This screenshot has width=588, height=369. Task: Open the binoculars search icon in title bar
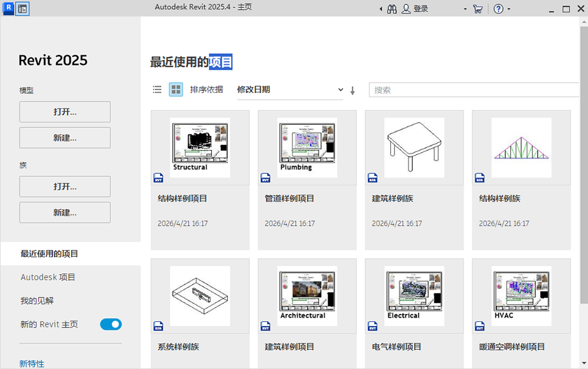[x=392, y=9]
